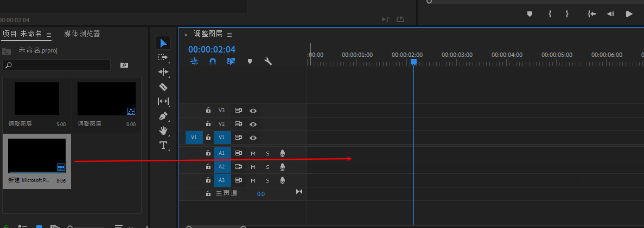Solo audio track A2
644x228 pixels.
(x=267, y=167)
